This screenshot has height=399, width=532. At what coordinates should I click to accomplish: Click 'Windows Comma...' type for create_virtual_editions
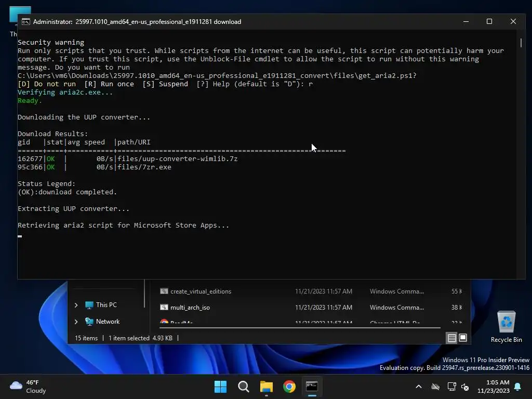(396, 291)
